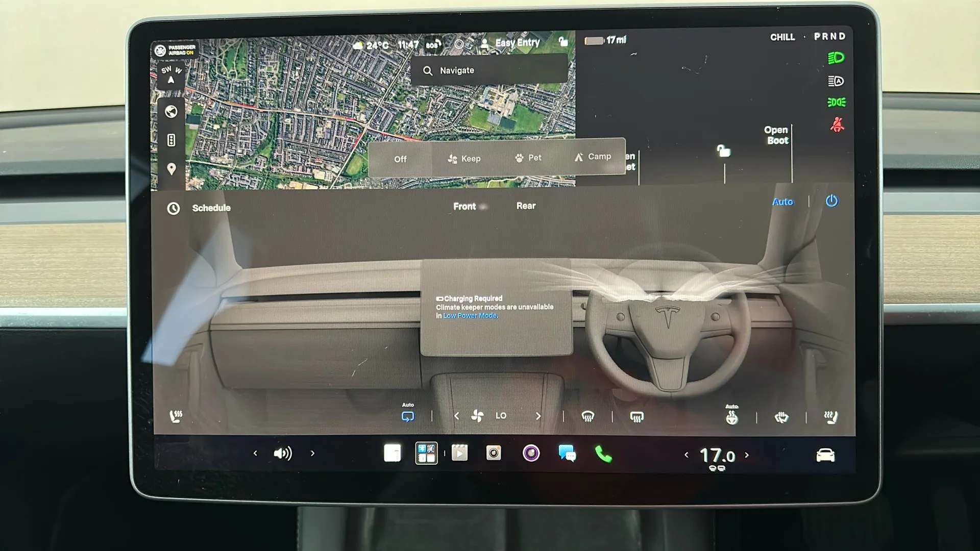Open the Navigate search field

[489, 70]
